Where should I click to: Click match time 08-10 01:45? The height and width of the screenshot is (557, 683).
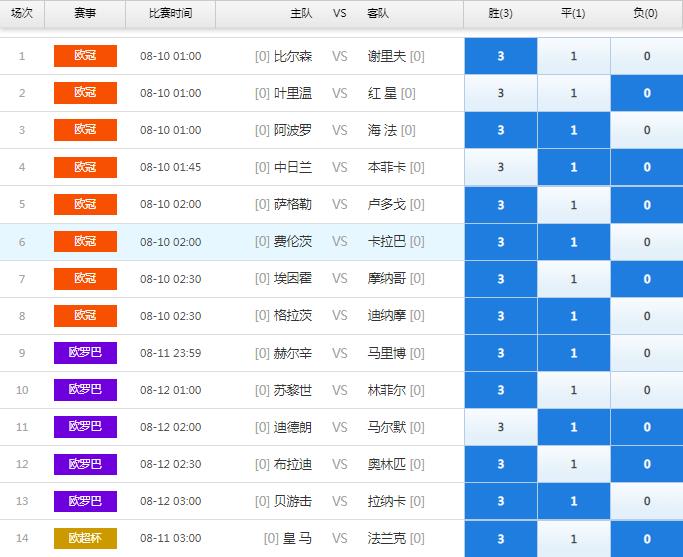[171, 167]
